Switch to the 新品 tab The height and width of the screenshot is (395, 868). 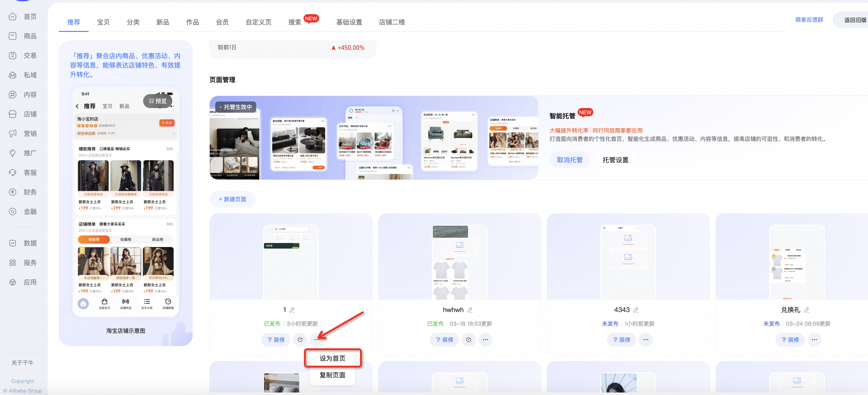163,22
